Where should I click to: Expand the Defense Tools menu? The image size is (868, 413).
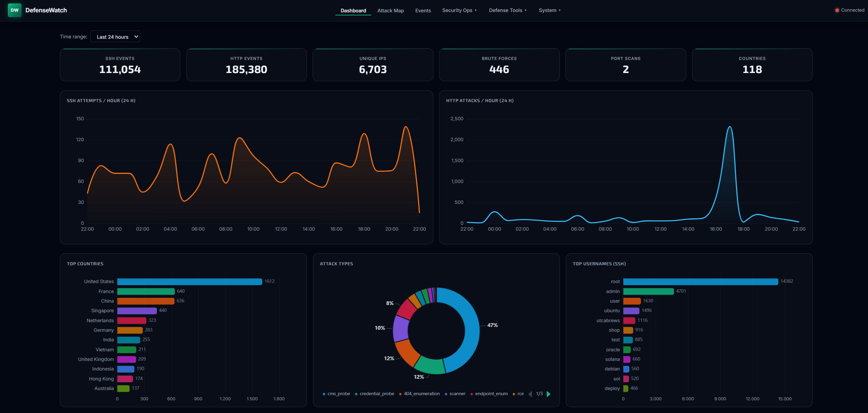(x=508, y=10)
